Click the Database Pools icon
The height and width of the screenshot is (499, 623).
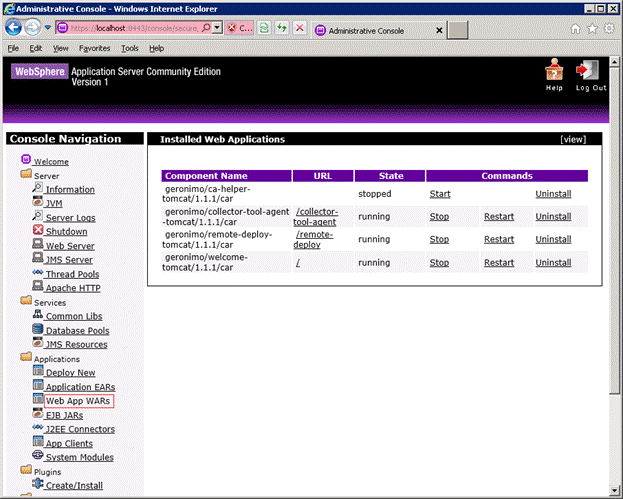point(38,329)
